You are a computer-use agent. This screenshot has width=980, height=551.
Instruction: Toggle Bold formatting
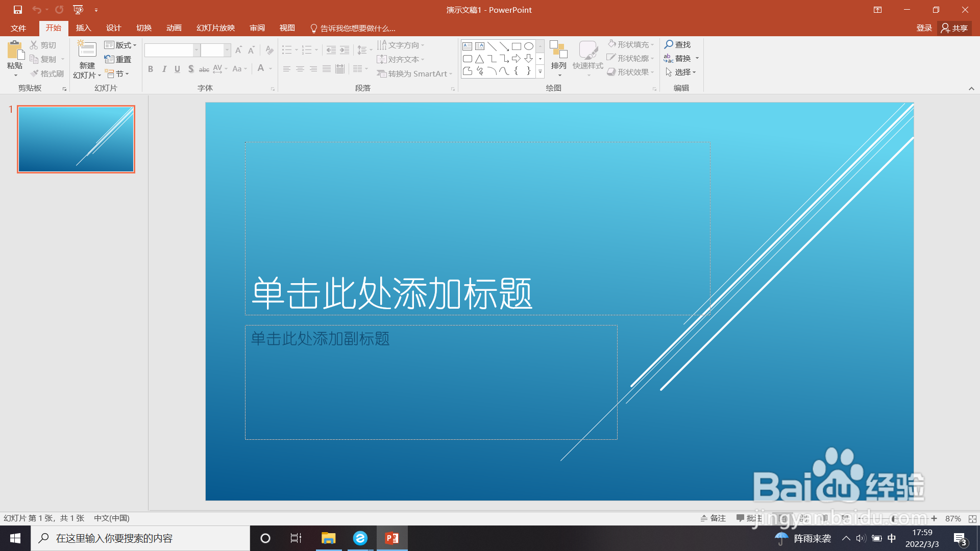point(151,69)
